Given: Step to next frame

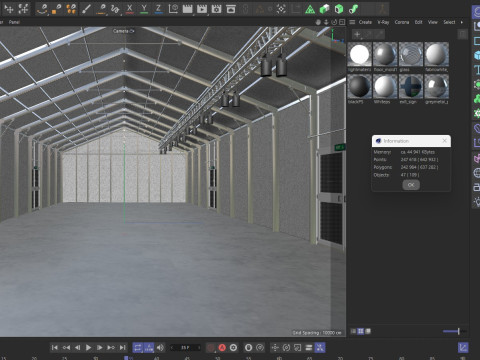Looking at the screenshot, I should [99, 348].
